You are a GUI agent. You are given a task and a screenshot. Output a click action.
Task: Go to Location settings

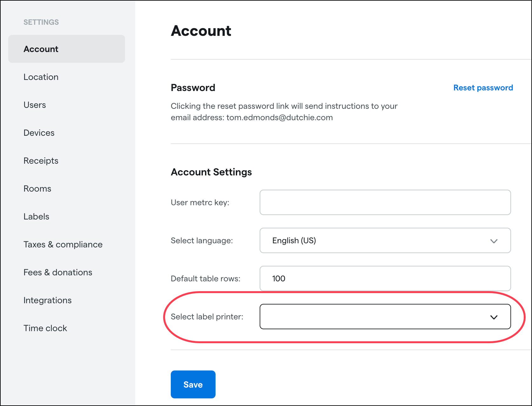(x=41, y=77)
